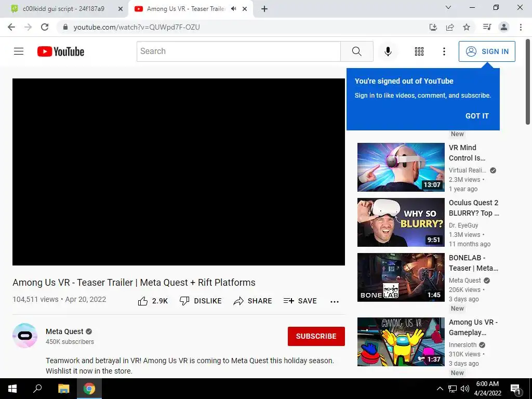This screenshot has height=399, width=532.
Task: Show hidden system tray icons
Action: (x=440, y=389)
